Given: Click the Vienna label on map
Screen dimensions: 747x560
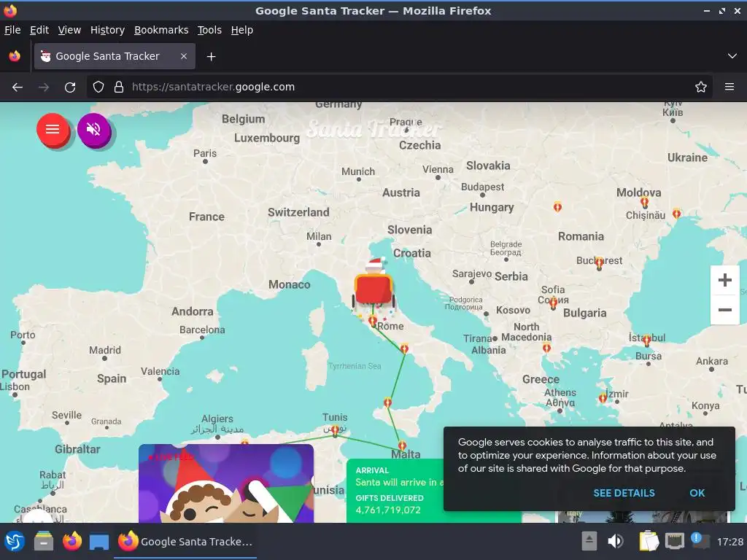Looking at the screenshot, I should (x=438, y=169).
